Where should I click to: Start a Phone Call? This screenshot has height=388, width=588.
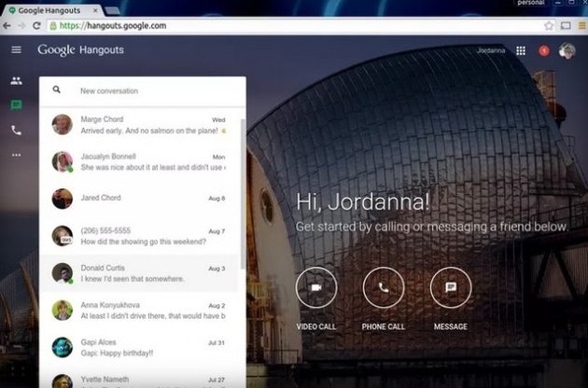384,287
